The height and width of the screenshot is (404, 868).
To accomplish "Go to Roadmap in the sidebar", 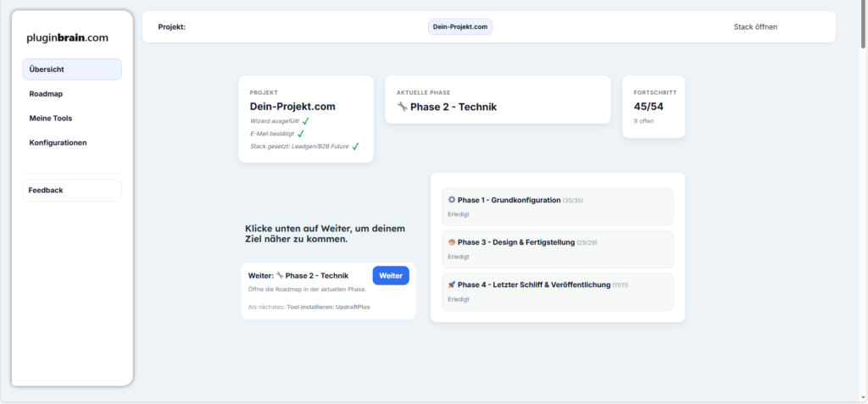I will pos(72,94).
